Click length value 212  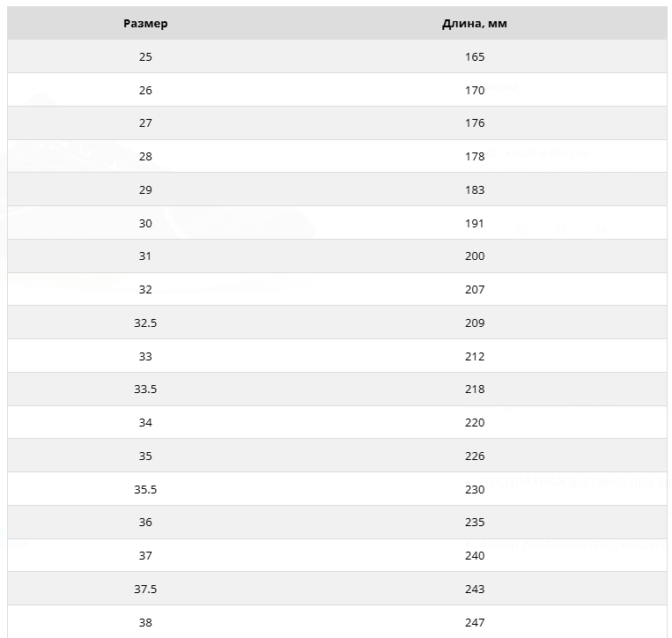point(475,357)
